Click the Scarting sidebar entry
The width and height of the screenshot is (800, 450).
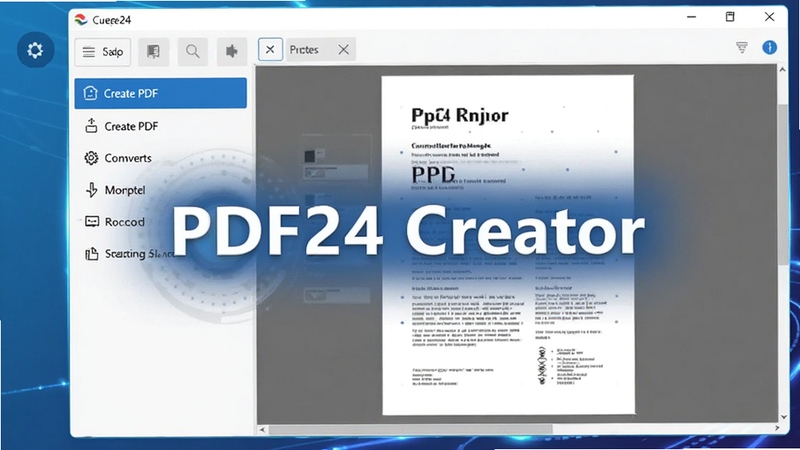(161, 254)
